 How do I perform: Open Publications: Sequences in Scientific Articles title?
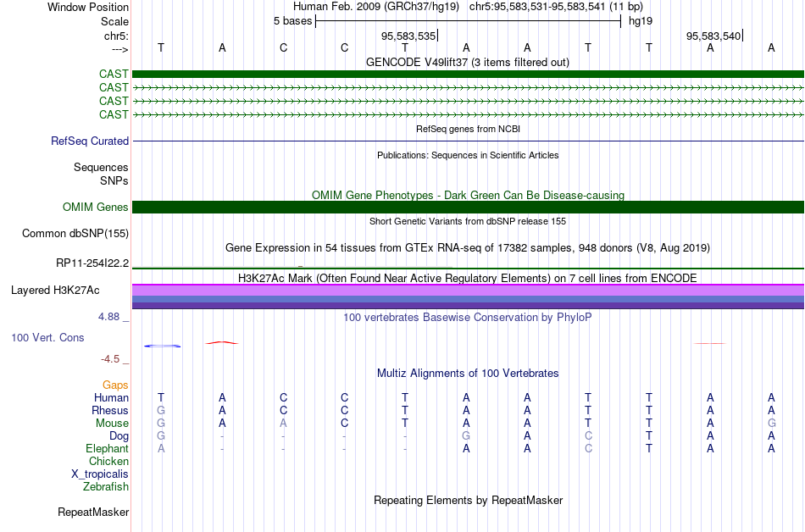pos(468,155)
